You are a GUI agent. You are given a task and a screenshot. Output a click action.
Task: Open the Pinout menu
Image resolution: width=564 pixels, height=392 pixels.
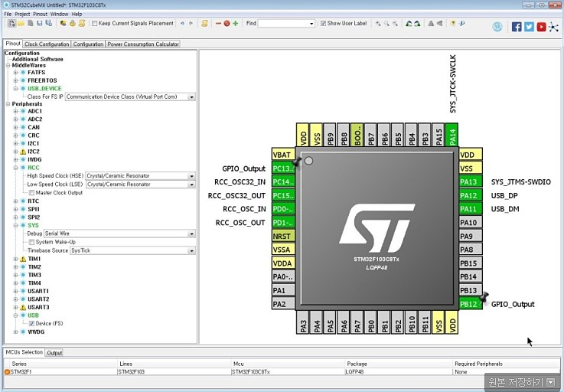[40, 14]
